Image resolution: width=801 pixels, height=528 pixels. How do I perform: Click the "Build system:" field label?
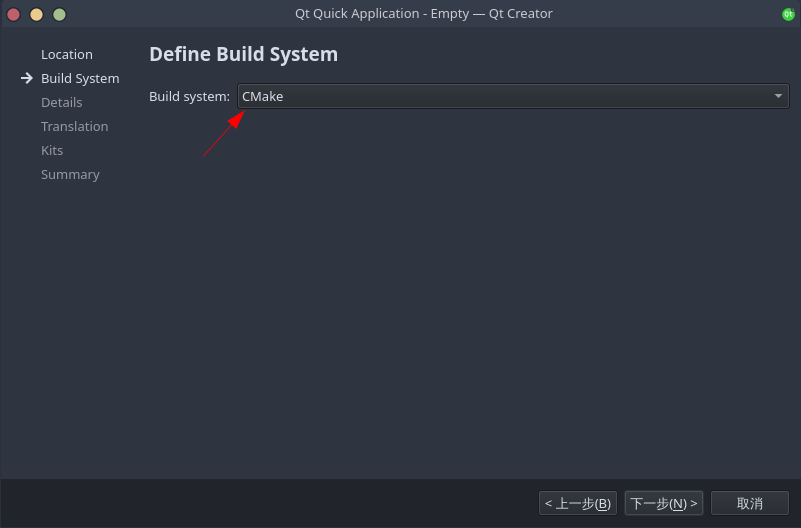[190, 97]
